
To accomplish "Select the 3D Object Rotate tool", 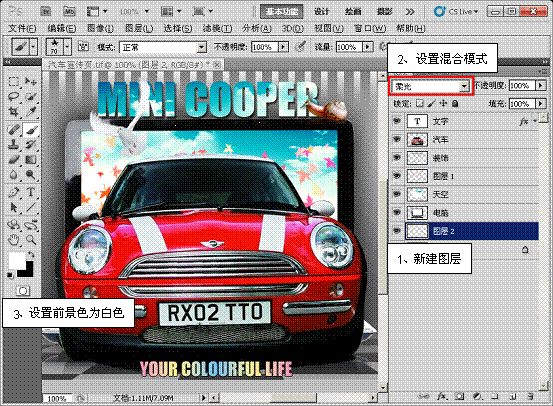I will (x=13, y=225).
